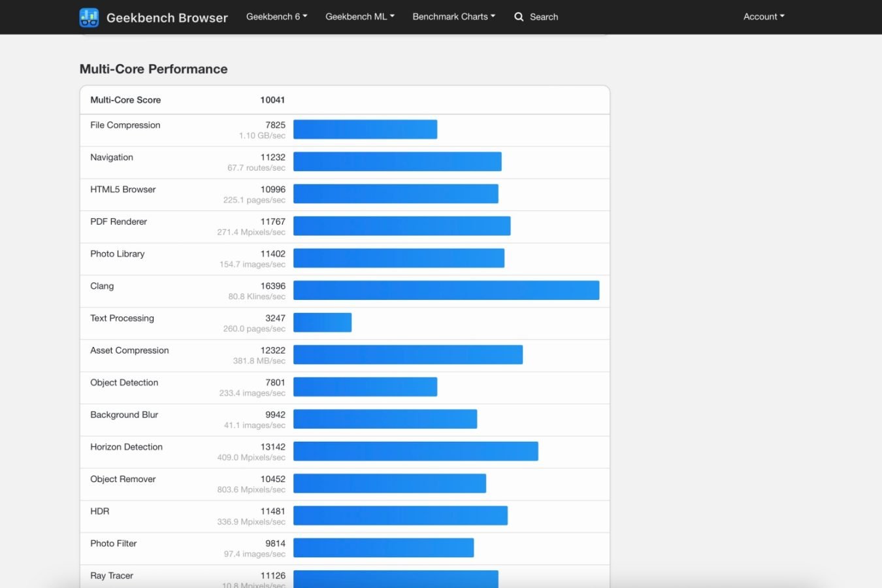Click the Text Processing score bar

tap(322, 322)
